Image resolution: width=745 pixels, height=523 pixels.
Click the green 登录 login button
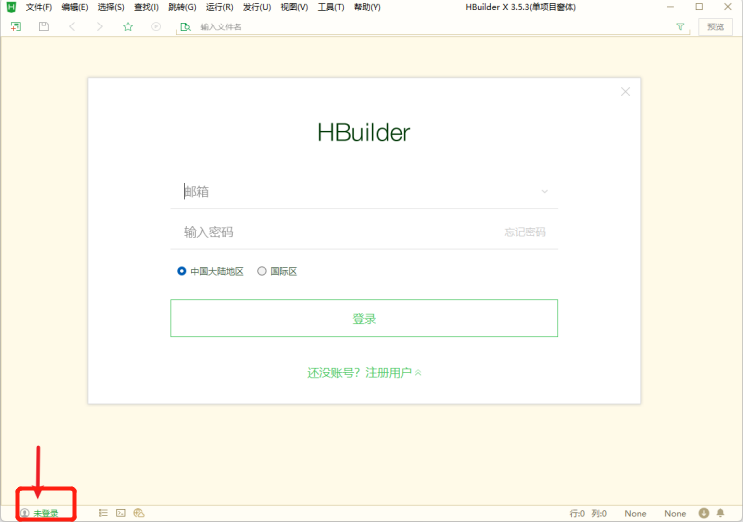[364, 318]
